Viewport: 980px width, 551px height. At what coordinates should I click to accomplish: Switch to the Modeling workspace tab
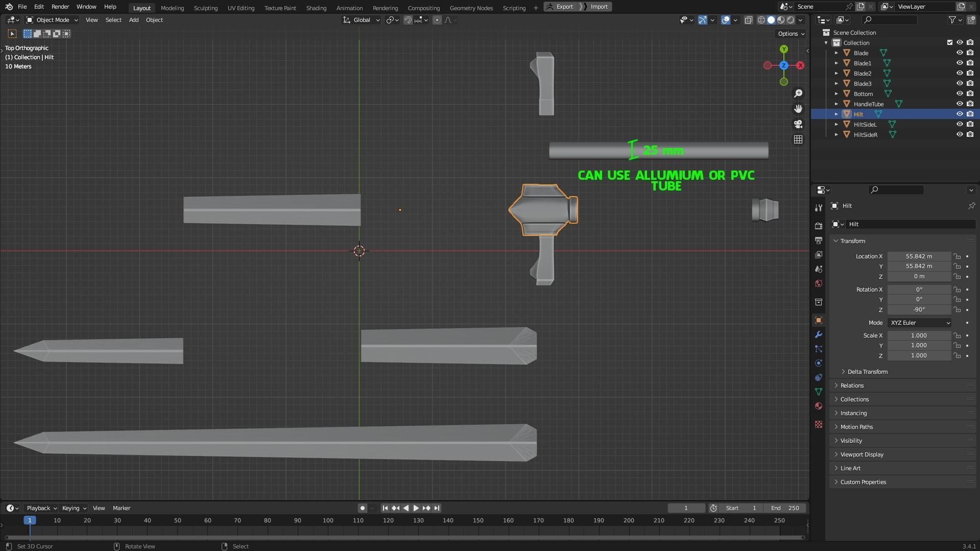point(172,8)
